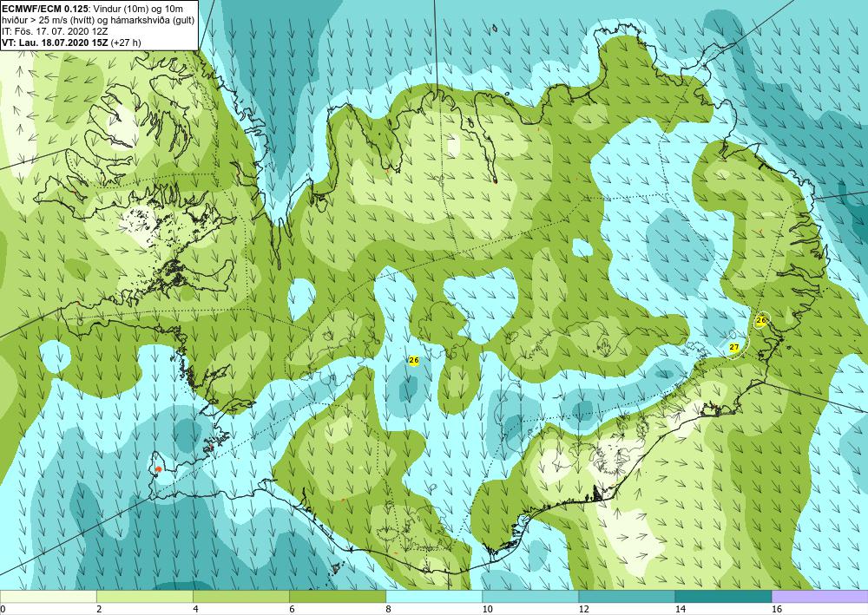Click the 8–10 m/s pale cyan legend swatch
The width and height of the screenshot is (868, 615).
pos(434,597)
